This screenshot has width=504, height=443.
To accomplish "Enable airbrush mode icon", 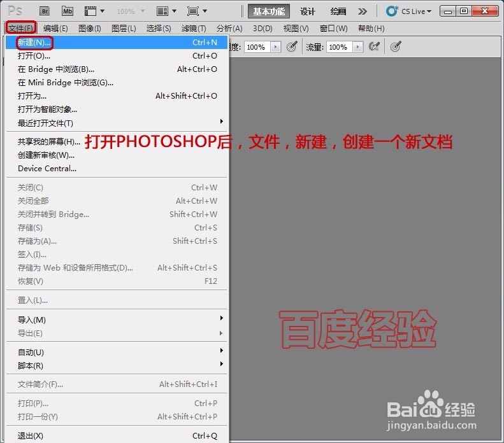I will [x=374, y=46].
